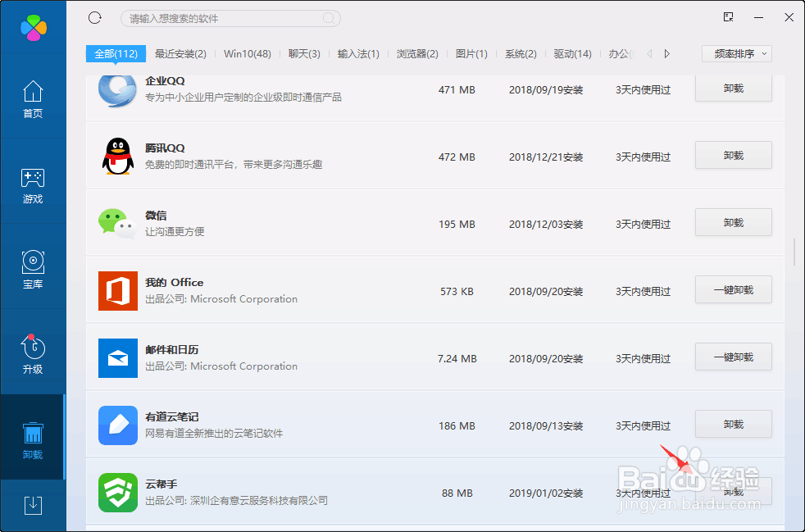The image size is (805, 532).
Task: Click the 195 MB size value
Action: [x=457, y=225]
